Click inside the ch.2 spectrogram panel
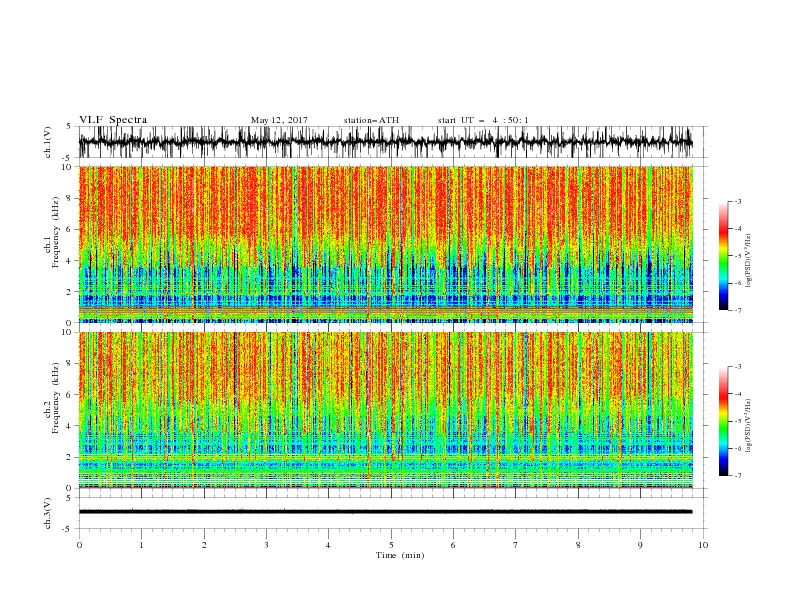This screenshot has height=612, width=792. click(385, 410)
